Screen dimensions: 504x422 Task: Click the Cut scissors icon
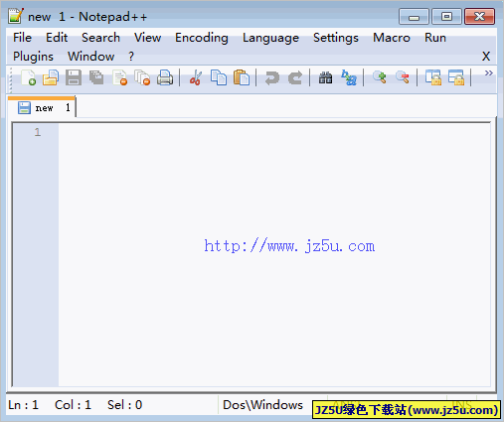point(196,77)
